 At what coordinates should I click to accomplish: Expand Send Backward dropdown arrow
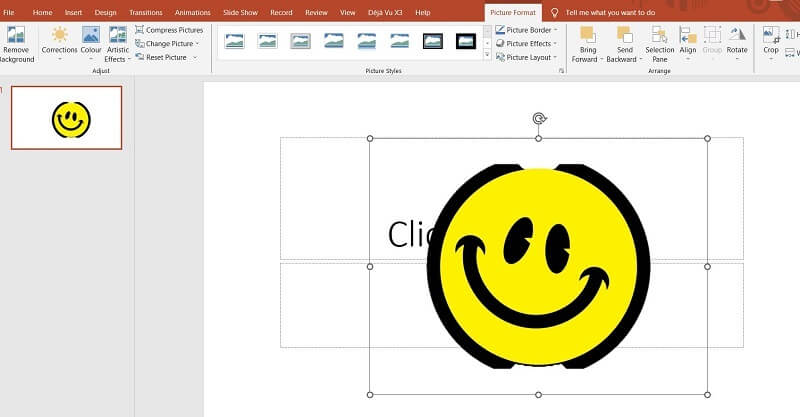pyautogui.click(x=641, y=60)
